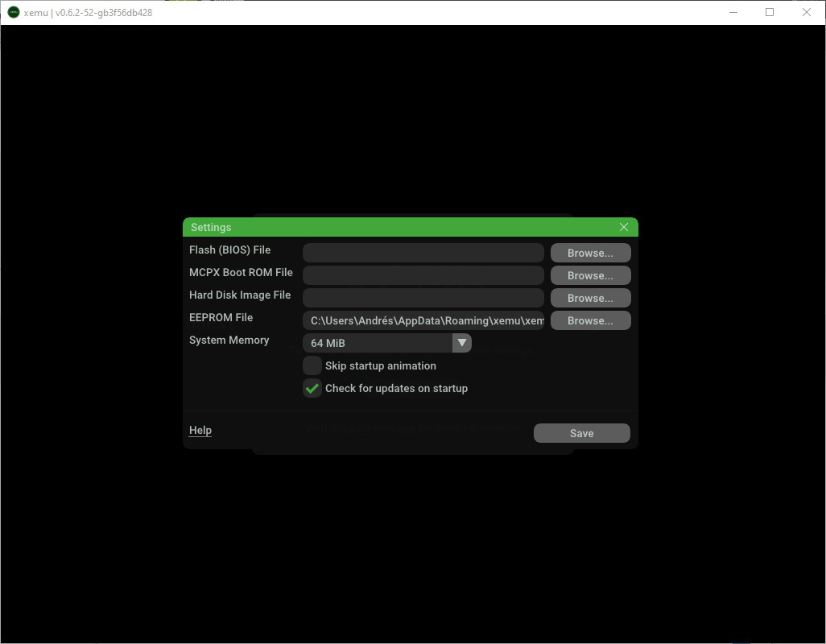Click the xemu app icon in title bar
This screenshot has width=826, height=644.
(x=14, y=12)
